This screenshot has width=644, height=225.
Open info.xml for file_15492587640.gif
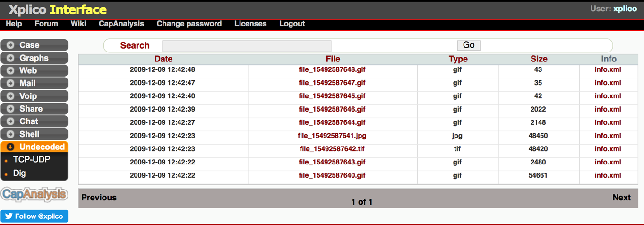(608, 175)
